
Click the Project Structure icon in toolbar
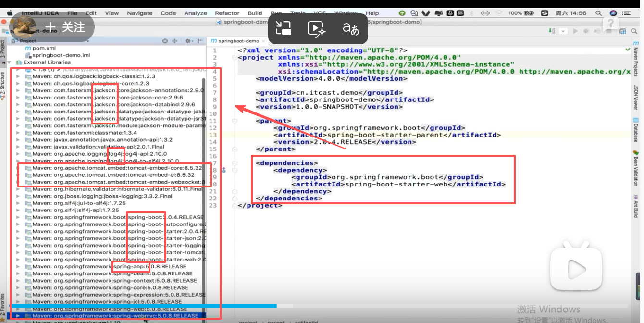pyautogui.click(x=623, y=31)
